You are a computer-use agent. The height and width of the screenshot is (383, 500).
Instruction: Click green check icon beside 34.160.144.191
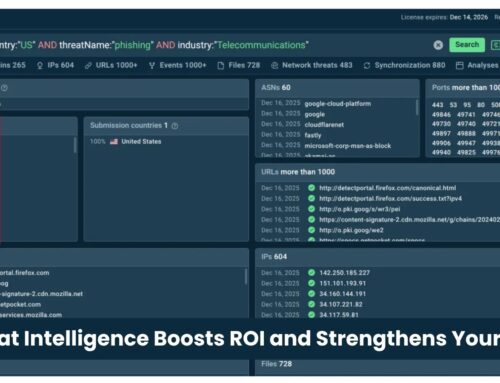pyautogui.click(x=311, y=294)
